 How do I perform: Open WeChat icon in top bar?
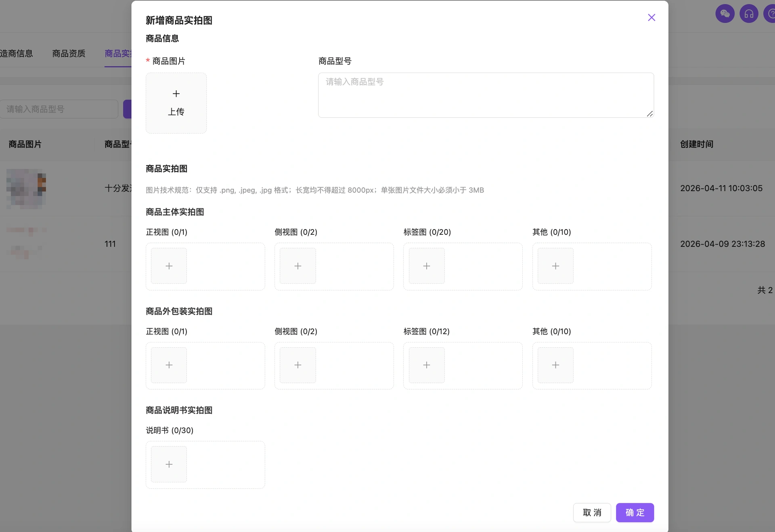(x=725, y=14)
